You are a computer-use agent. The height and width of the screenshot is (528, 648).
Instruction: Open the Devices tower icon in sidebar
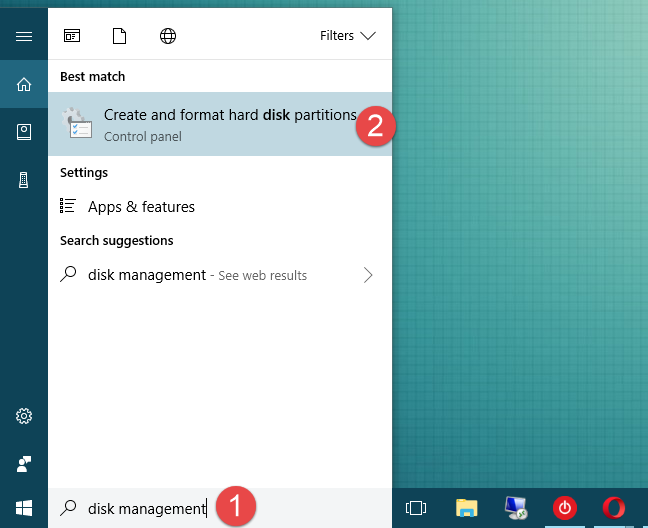[x=24, y=180]
